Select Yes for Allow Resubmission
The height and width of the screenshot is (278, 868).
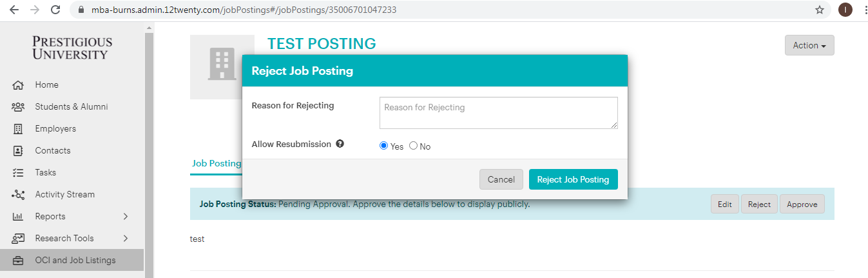384,146
